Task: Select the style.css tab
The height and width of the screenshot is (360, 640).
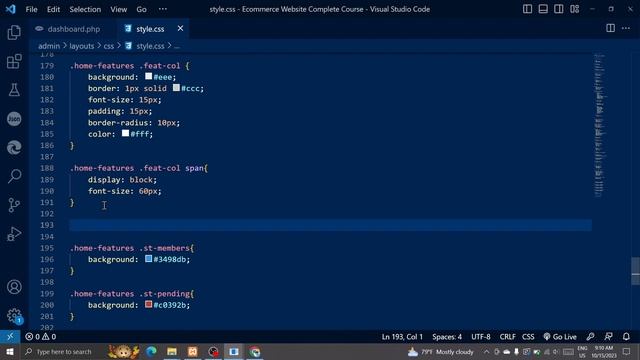Action: click(150, 29)
